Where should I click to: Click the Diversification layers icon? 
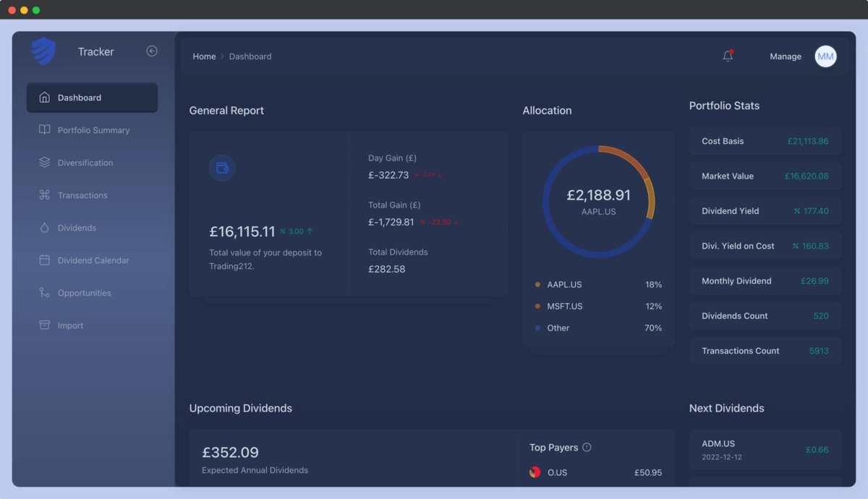[x=44, y=163]
